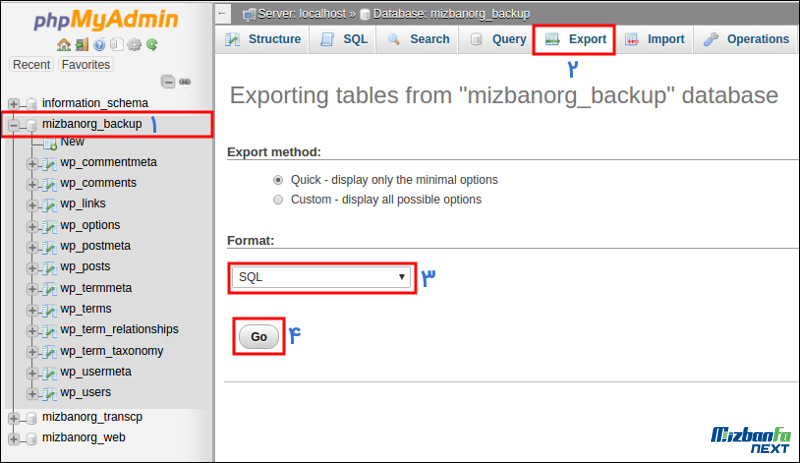Open the SQL format dropdown

coord(321,277)
